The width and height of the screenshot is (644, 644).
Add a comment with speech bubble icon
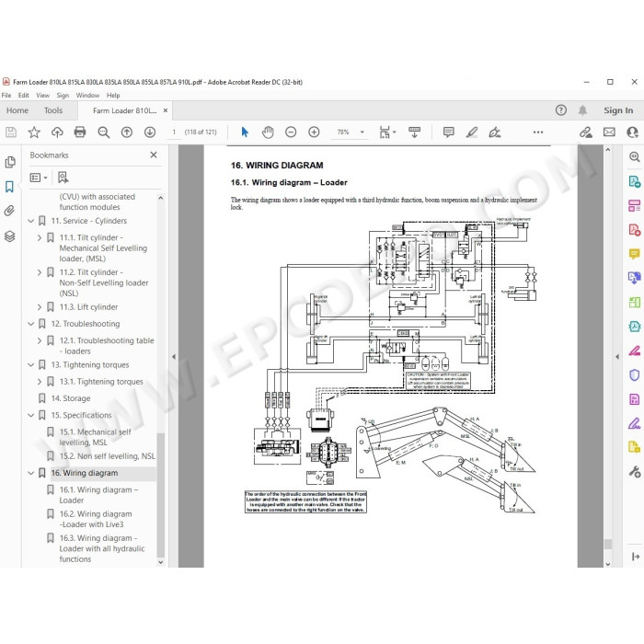tap(449, 132)
